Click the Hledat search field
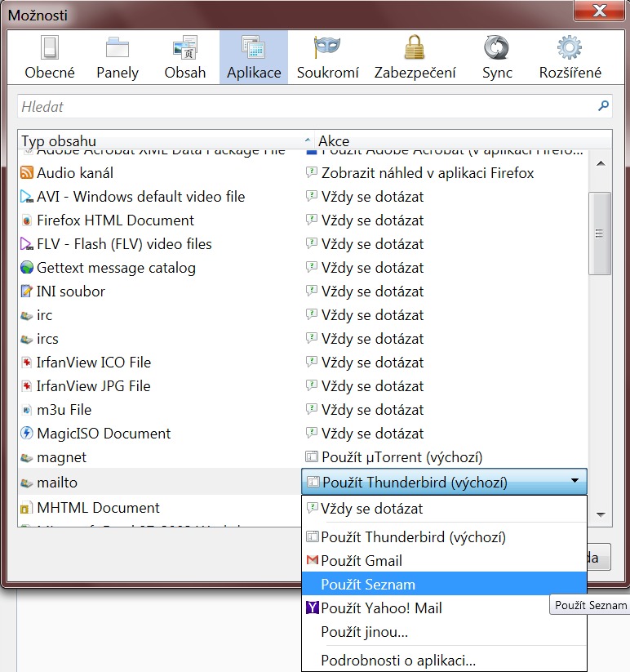630x672 pixels. pyautogui.click(x=315, y=106)
